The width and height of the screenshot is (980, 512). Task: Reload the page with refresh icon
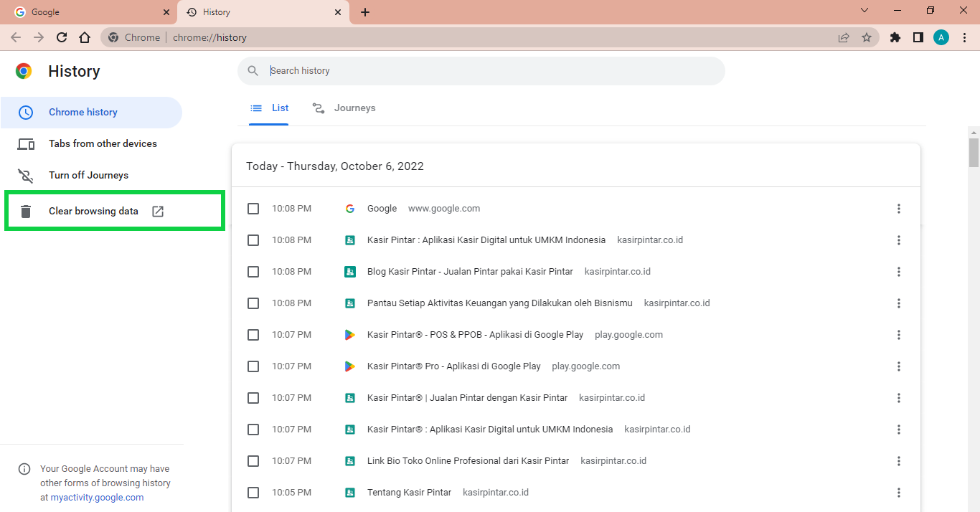tap(62, 37)
